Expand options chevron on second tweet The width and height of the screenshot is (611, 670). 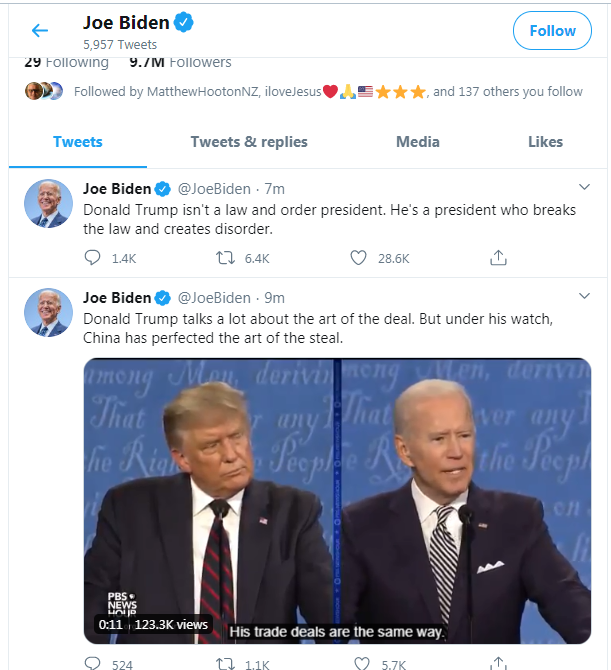(x=585, y=297)
